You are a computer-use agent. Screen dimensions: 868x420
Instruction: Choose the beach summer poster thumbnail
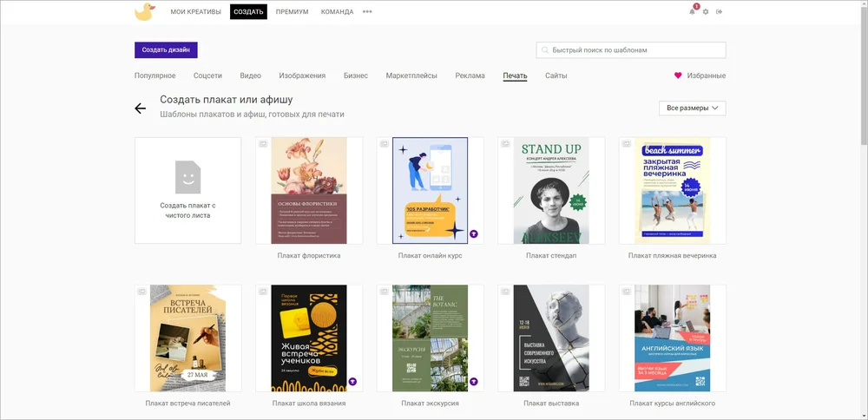[x=672, y=190]
